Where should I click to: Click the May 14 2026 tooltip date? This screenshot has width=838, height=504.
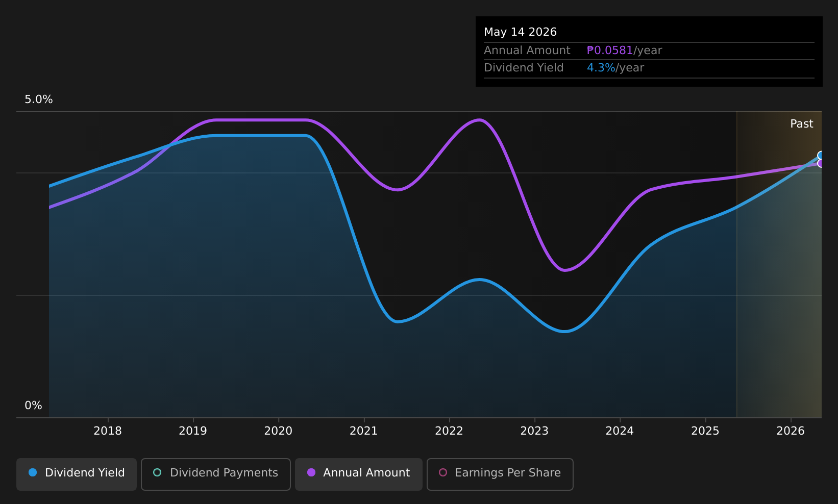[520, 32]
